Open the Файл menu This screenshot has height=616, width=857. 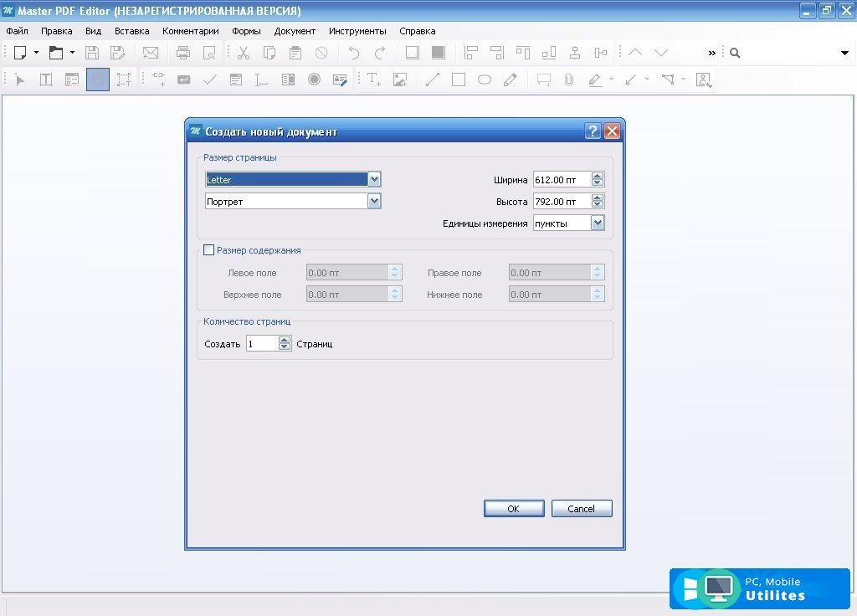coord(17,31)
